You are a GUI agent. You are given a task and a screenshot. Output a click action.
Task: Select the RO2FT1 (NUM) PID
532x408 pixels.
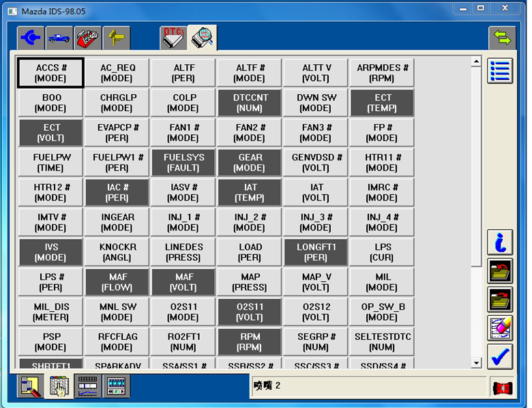click(183, 342)
